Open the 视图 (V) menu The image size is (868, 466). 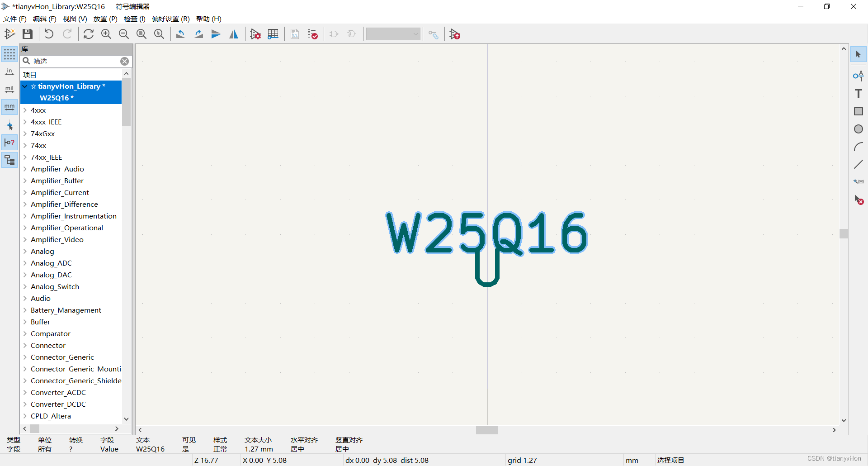click(75, 19)
